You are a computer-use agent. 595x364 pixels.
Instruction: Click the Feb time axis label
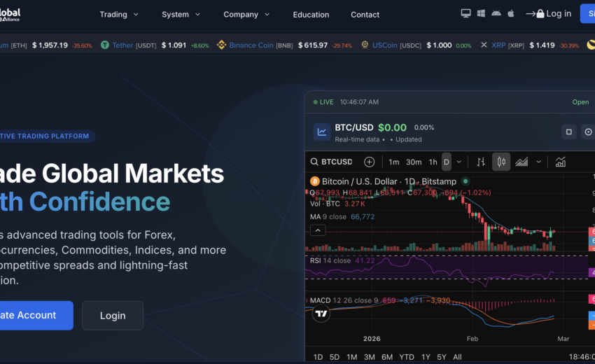[472, 339]
